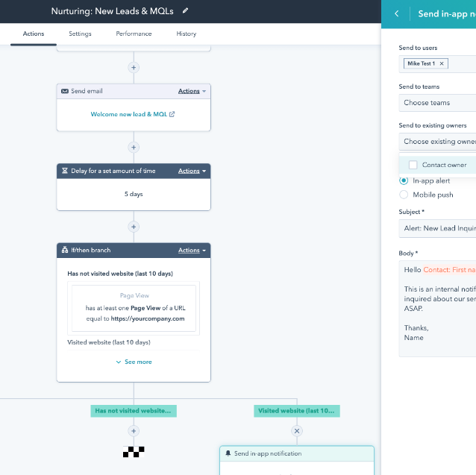Remove connection with X under Visited website branch
This screenshot has width=476, height=475.
point(297,431)
